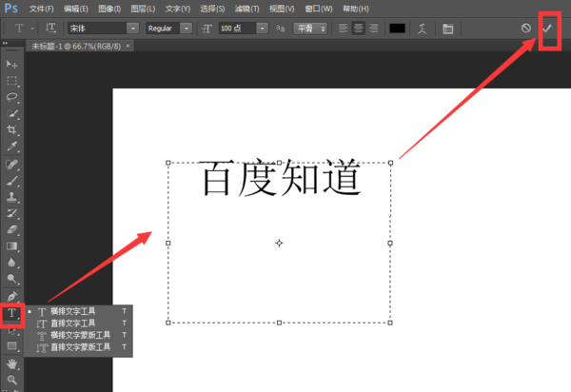Select the Hand tool
Screen dimensions: 571x392
coord(11,363)
